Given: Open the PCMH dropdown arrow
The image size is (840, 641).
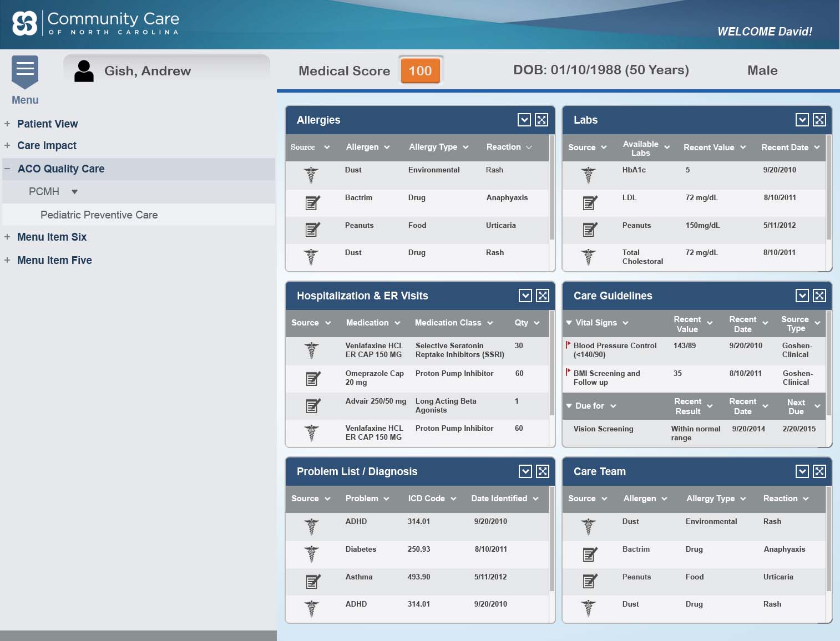Looking at the screenshot, I should [x=74, y=192].
